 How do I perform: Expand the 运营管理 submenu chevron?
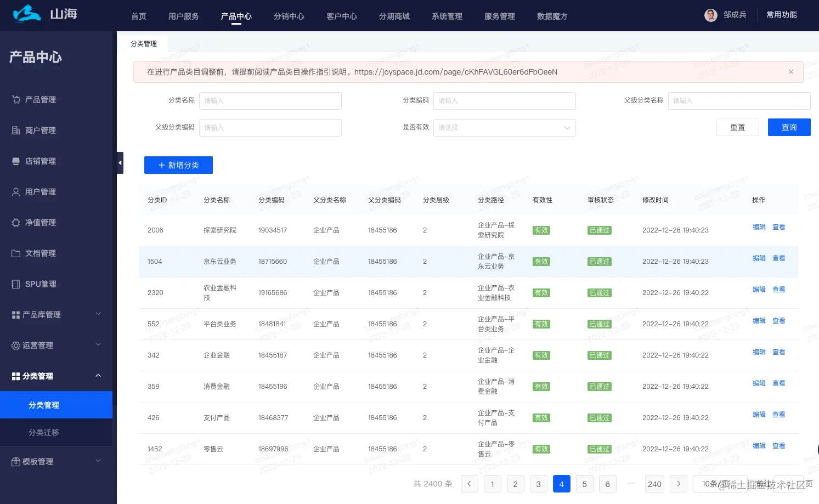98,344
